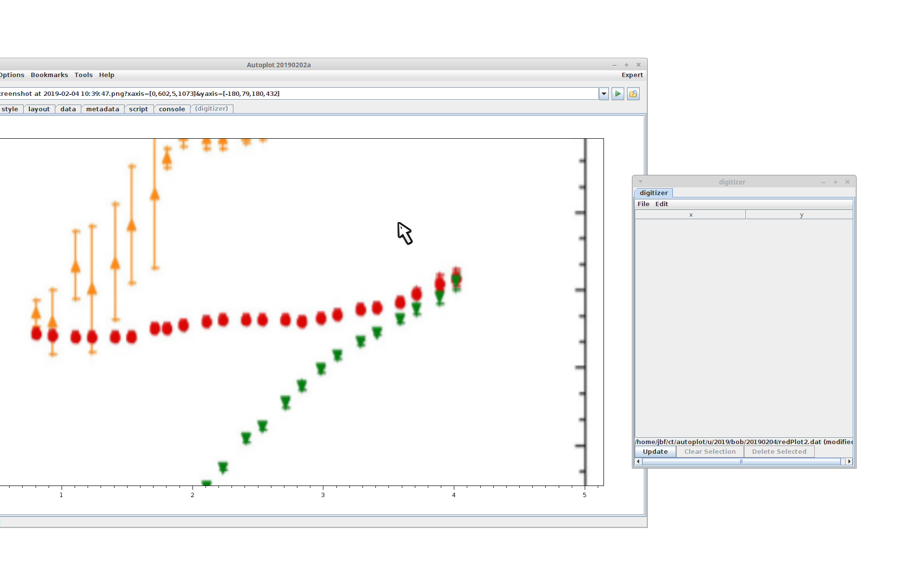Switch to the layout tab
The width and height of the screenshot is (924, 578).
39,109
